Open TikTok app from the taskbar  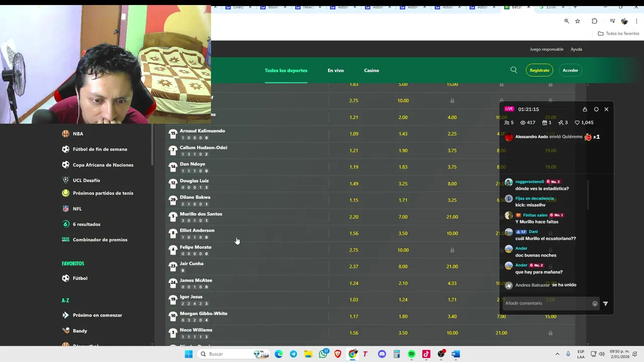tap(426, 354)
